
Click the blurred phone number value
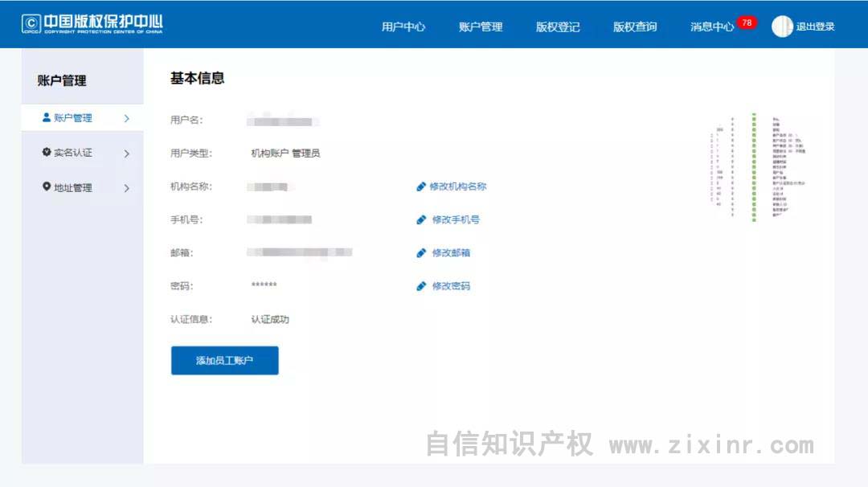pyautogui.click(x=280, y=219)
